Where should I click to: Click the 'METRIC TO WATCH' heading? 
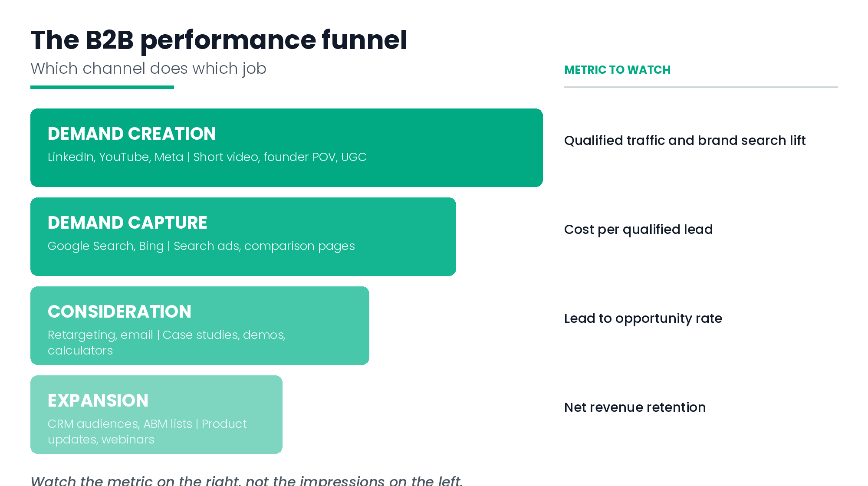click(x=617, y=70)
